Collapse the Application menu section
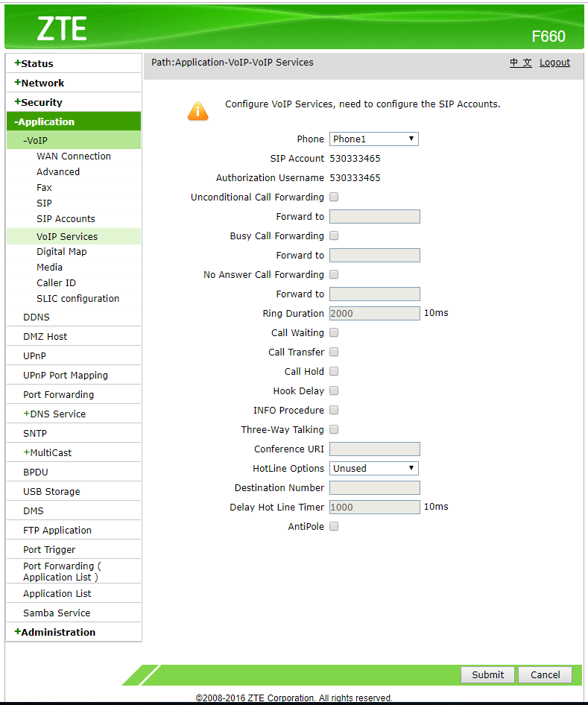 pyautogui.click(x=44, y=121)
